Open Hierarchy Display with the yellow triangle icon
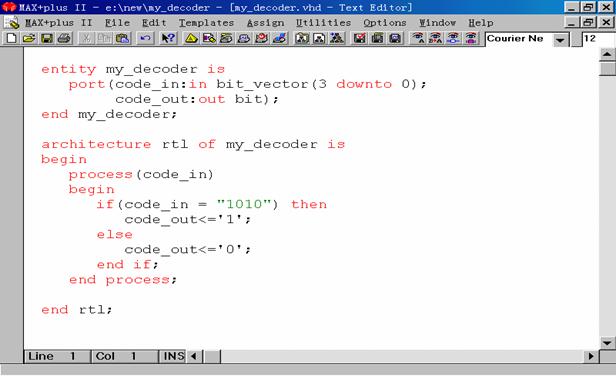The width and height of the screenshot is (616, 376). click(191, 38)
